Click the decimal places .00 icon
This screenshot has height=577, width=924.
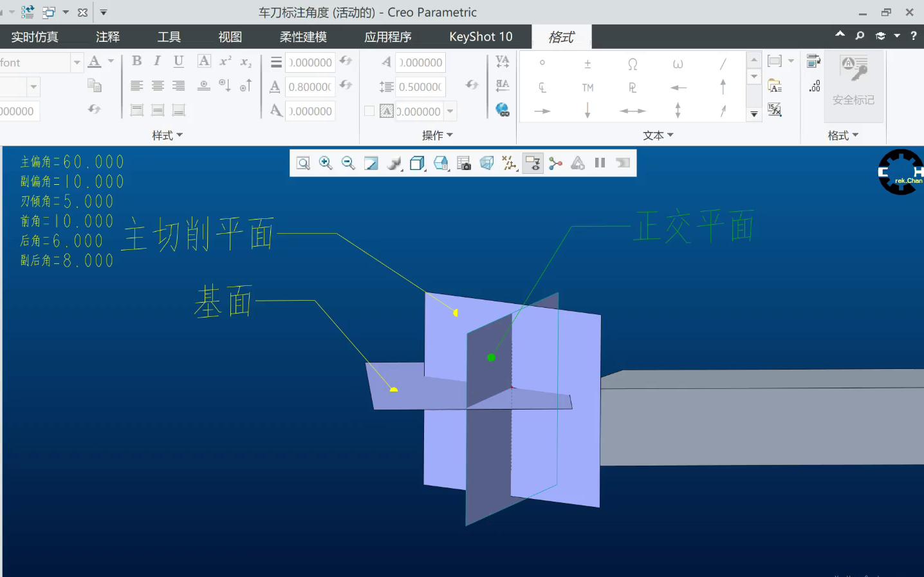point(814,86)
